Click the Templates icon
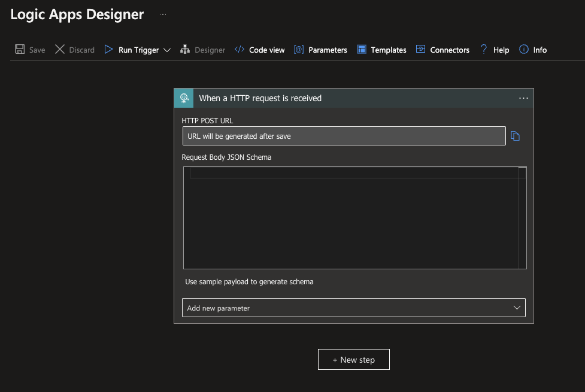585x392 pixels. click(362, 49)
